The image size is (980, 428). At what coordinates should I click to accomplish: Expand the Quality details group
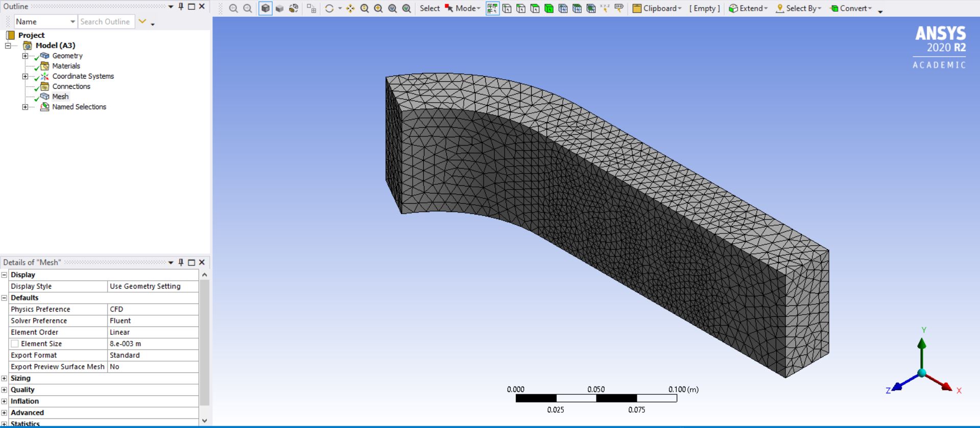pos(4,390)
